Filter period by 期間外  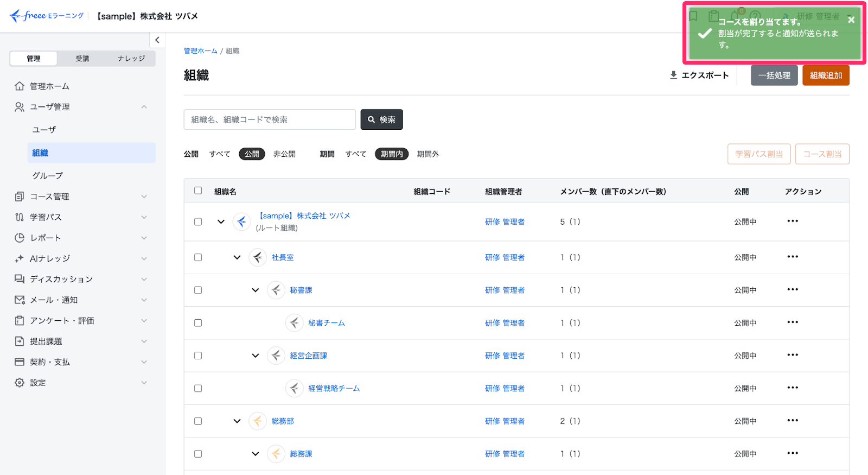[428, 154]
